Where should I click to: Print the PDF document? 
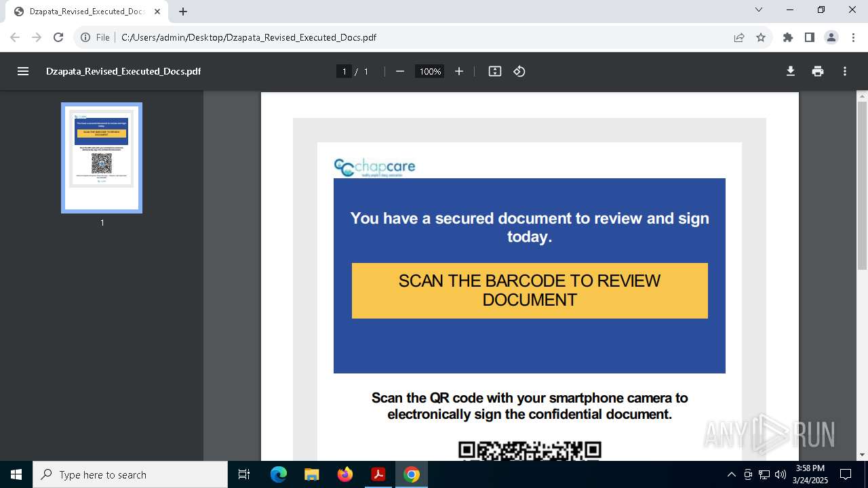818,71
